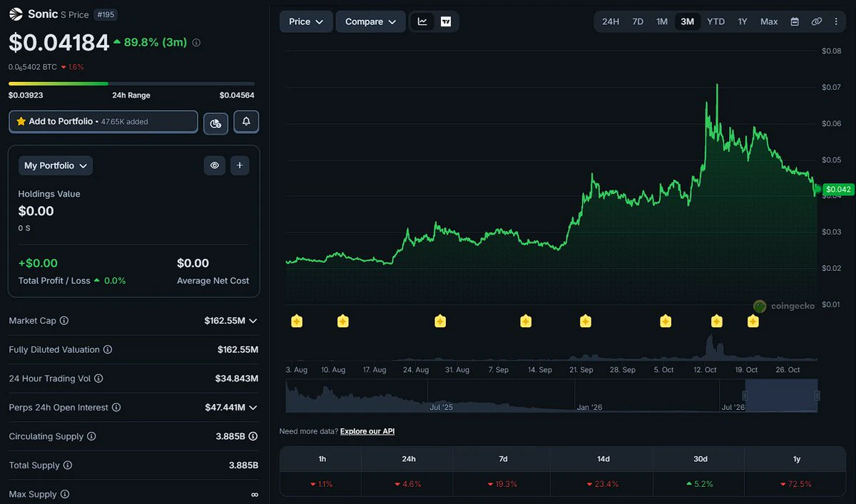Follow the Explore our API link

[x=367, y=431]
